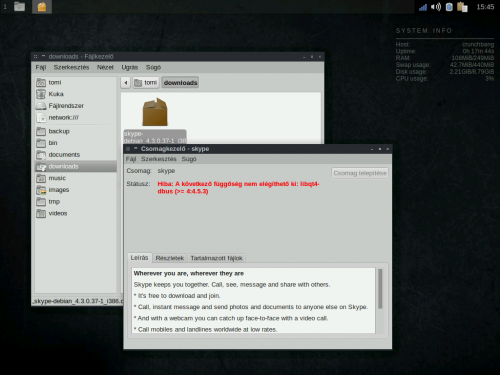
Task: Click the downloads - Fájlkezelő title bar
Action: click(x=177, y=57)
